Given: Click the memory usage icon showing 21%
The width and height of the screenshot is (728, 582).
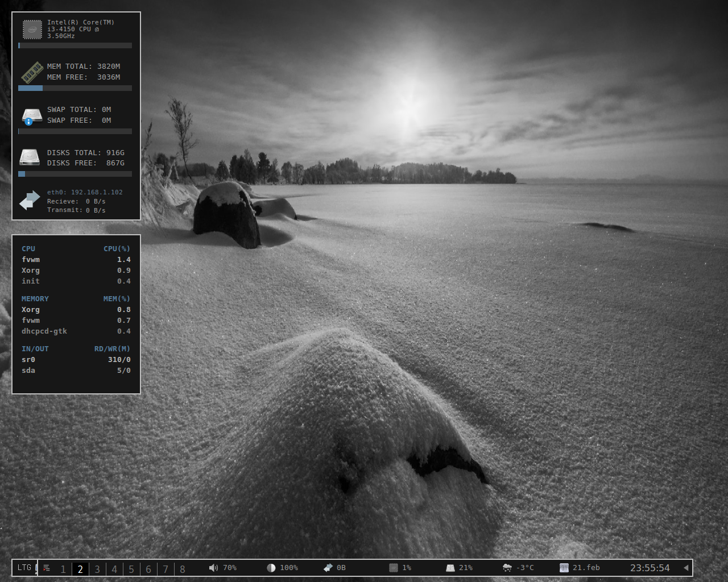Looking at the screenshot, I should pos(450,568).
